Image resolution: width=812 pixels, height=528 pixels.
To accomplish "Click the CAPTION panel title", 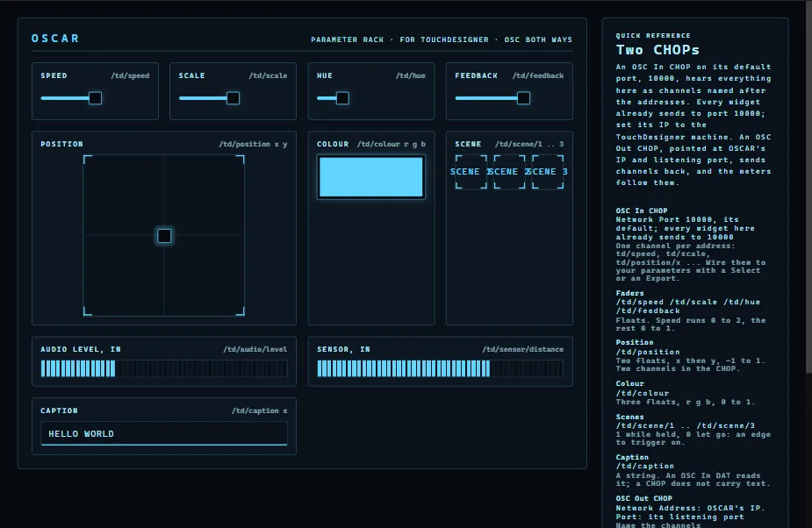I will 59,410.
